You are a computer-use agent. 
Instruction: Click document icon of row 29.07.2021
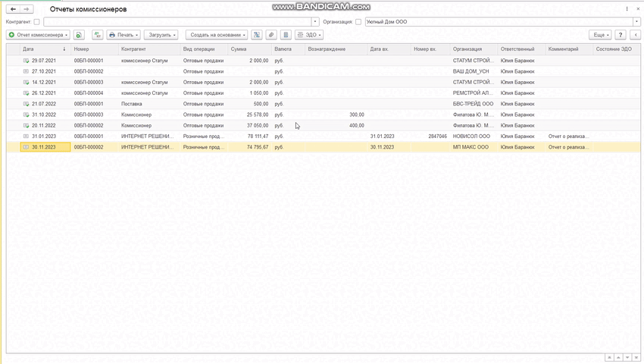[x=26, y=61]
